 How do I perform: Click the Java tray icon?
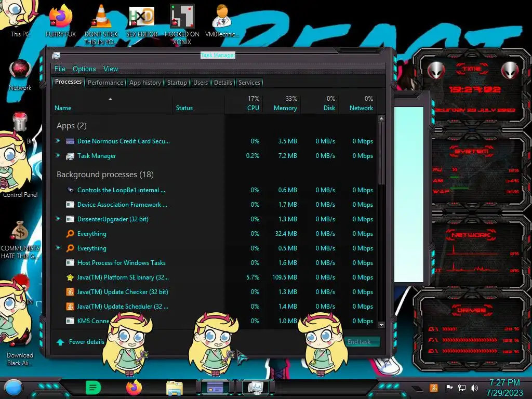[434, 388]
